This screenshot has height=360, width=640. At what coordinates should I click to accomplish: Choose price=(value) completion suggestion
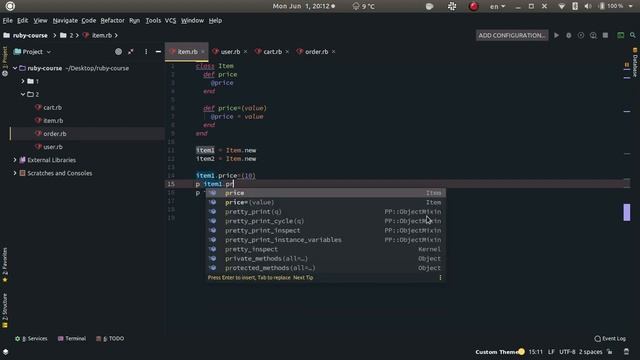326,202
